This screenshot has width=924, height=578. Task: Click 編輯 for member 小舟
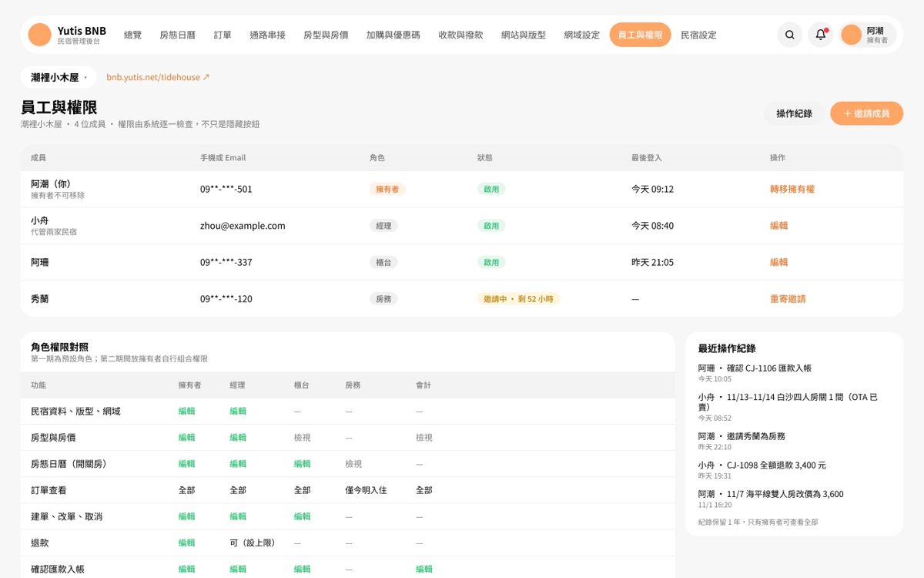(779, 226)
